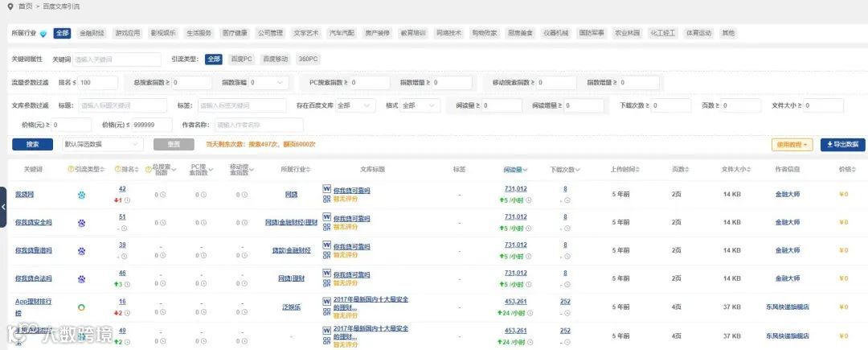Click the clock icon beside 总搜索指数 in 我贷网 row
868x350 pixels.
click(162, 195)
